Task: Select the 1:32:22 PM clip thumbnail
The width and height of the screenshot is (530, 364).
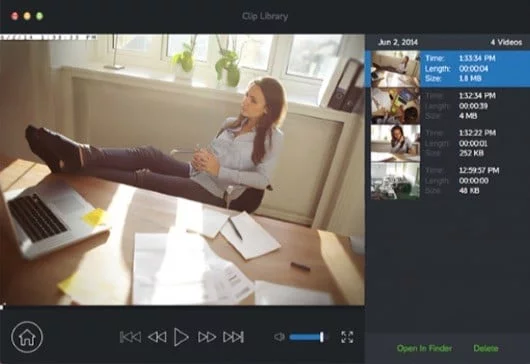Action: 395,143
